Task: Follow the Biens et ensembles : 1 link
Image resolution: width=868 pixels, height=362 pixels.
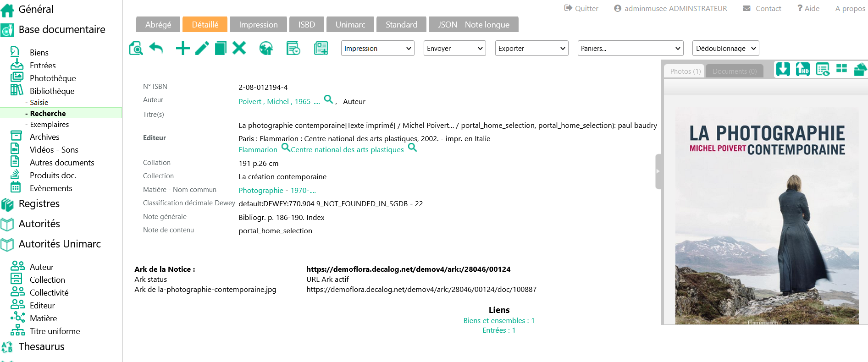Action: pos(499,320)
